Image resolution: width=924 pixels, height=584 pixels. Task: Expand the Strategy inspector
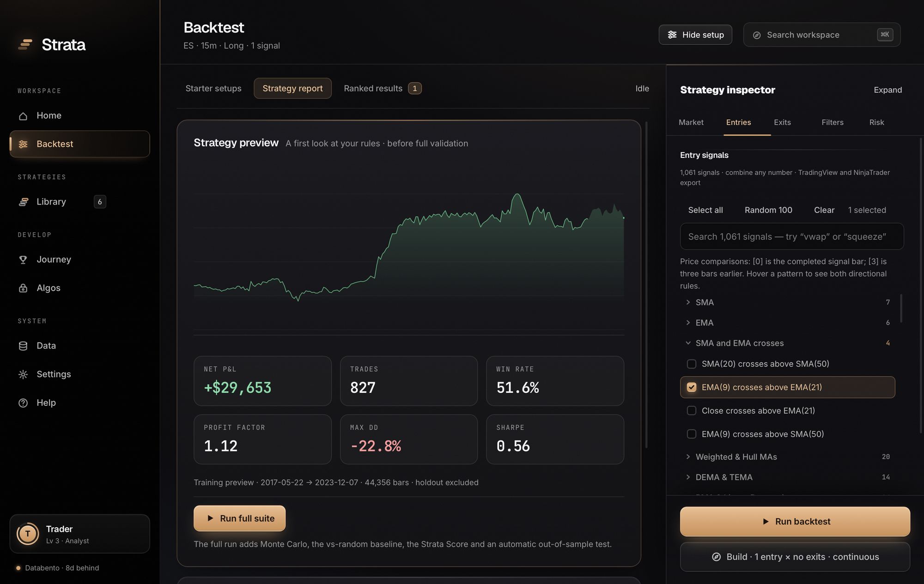(x=888, y=90)
